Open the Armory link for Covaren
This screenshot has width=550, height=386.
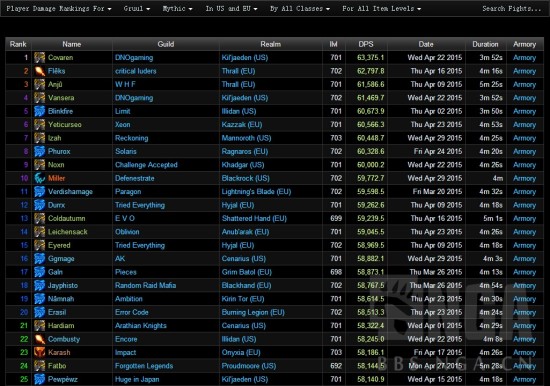pyautogui.click(x=524, y=58)
